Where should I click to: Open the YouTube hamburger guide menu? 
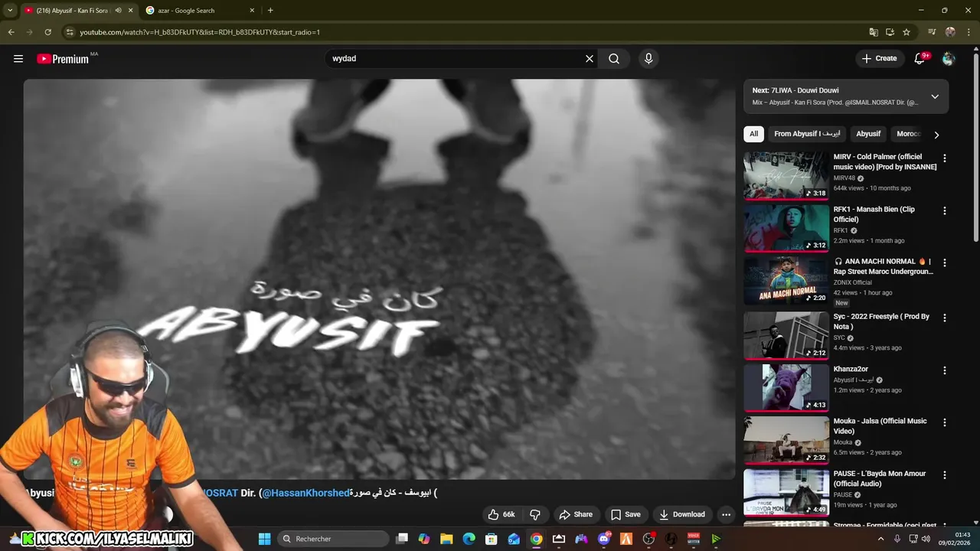pos(18,58)
